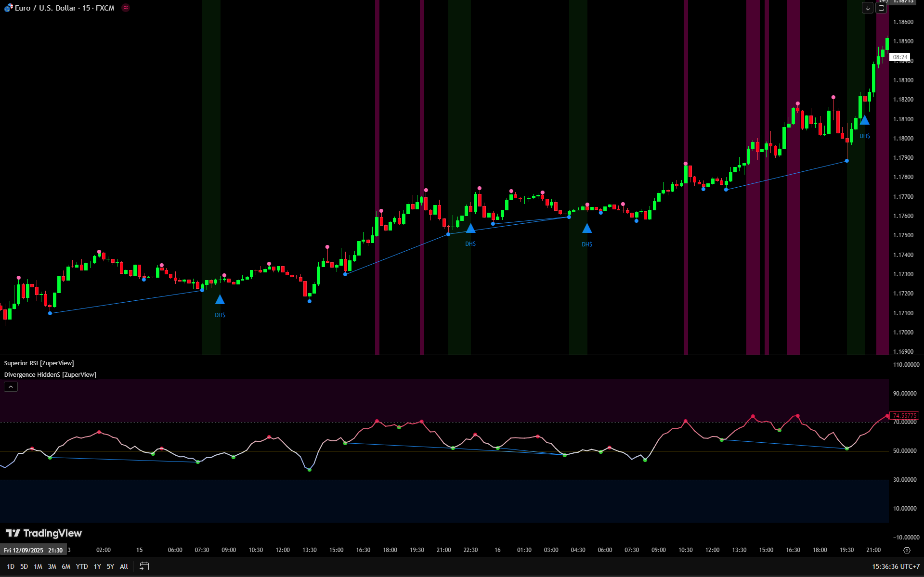Select the 6M time range

66,566
